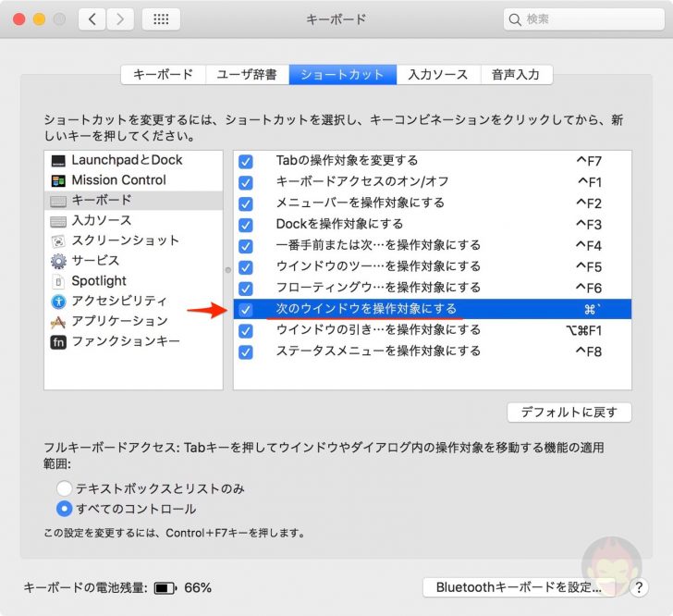
Task: Switch to the キーボード tab
Action: click(163, 75)
